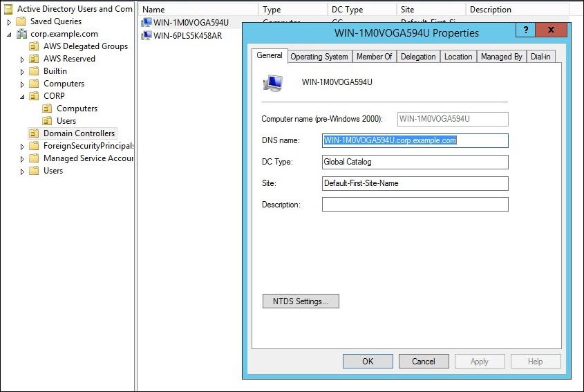The image size is (584, 392).
Task: Open the Member Of tab
Action: (x=375, y=57)
